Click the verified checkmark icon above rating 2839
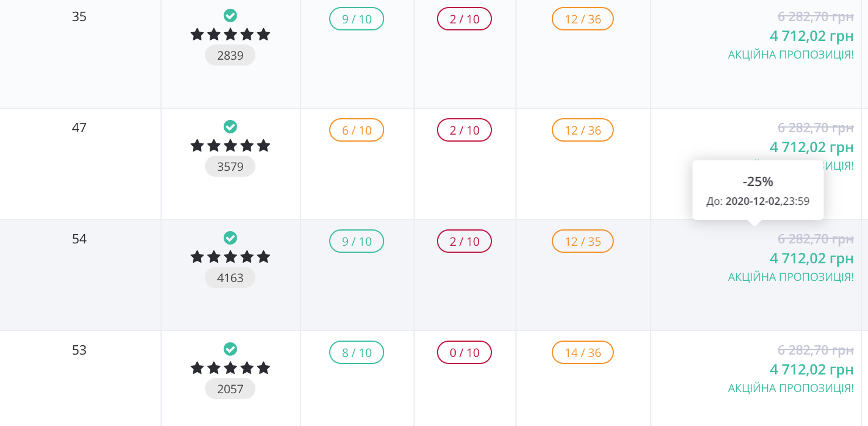 point(230,15)
